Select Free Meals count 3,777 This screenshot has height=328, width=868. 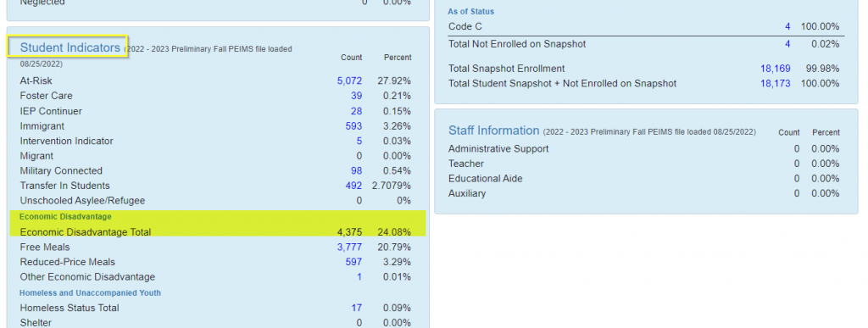tap(349, 247)
